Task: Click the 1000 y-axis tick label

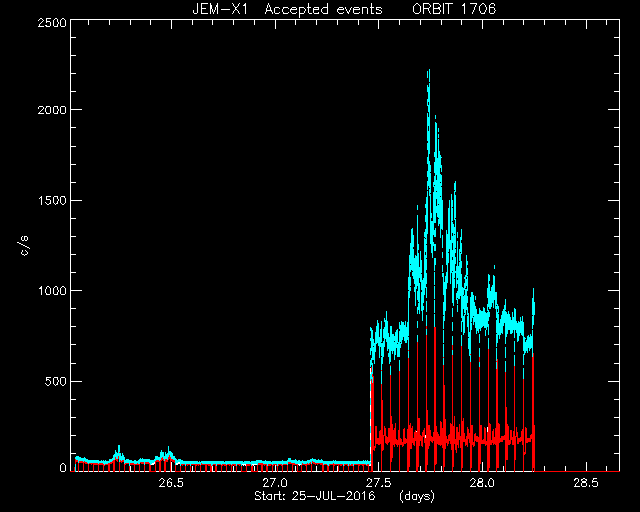Action: (x=52, y=291)
